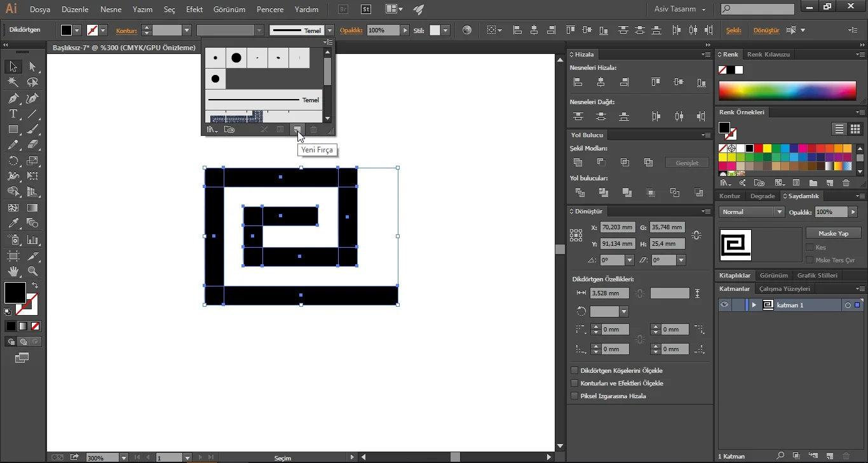The height and width of the screenshot is (463, 868).
Task: Enable Piksel Izgarasına Hizala checkbox
Action: (x=574, y=396)
